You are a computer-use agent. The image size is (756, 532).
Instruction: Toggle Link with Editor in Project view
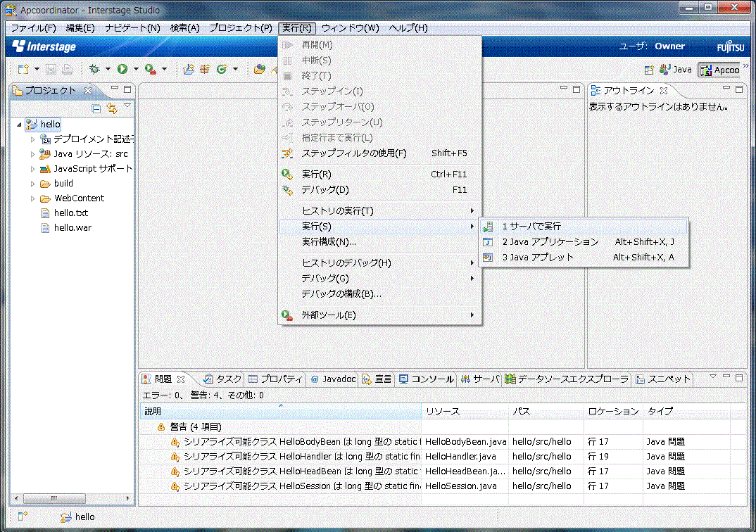[x=112, y=109]
